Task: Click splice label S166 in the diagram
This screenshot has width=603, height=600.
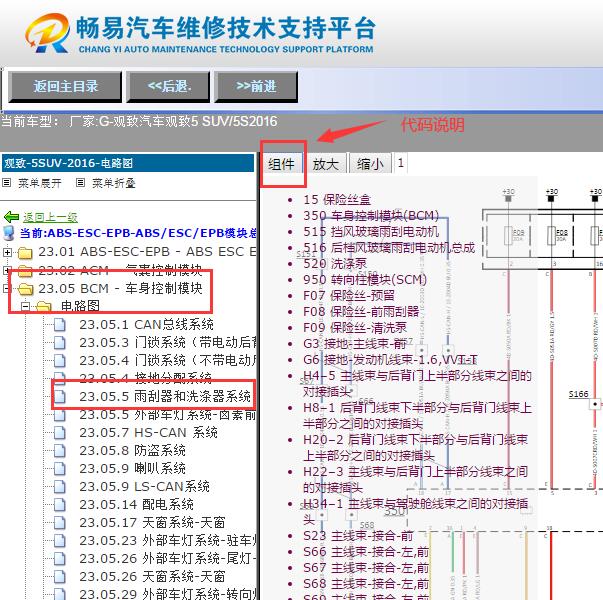Action: 578,394
